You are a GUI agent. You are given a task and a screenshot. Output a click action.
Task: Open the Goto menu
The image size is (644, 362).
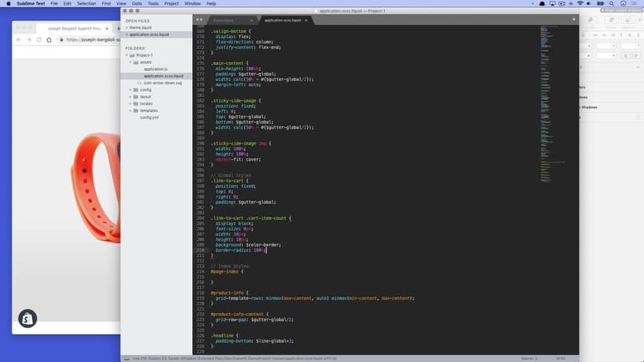click(x=136, y=3)
